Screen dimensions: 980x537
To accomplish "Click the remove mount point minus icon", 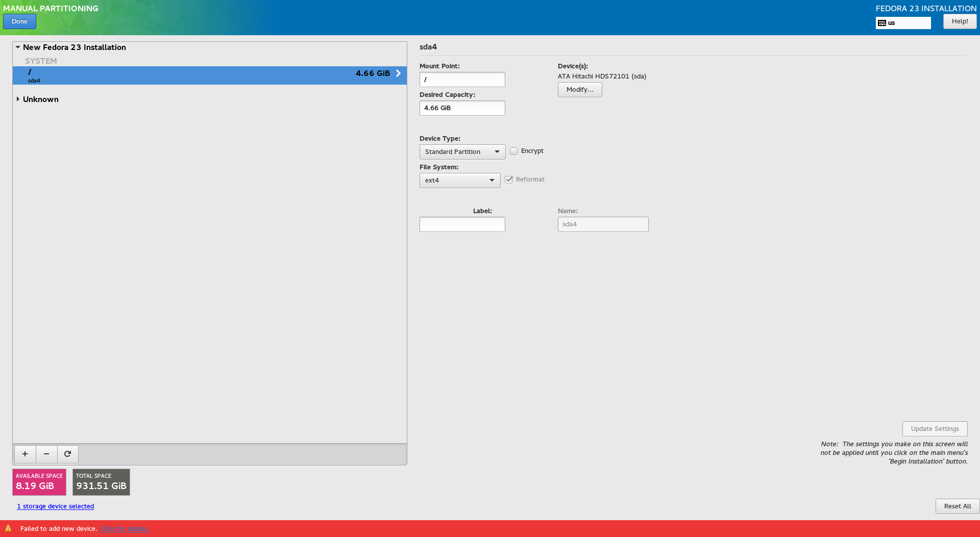I will [46, 454].
